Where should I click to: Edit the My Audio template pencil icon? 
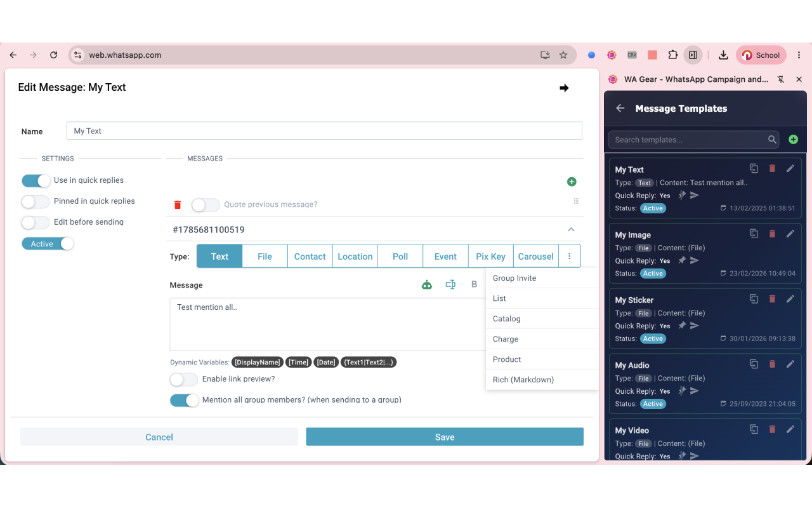tap(790, 364)
